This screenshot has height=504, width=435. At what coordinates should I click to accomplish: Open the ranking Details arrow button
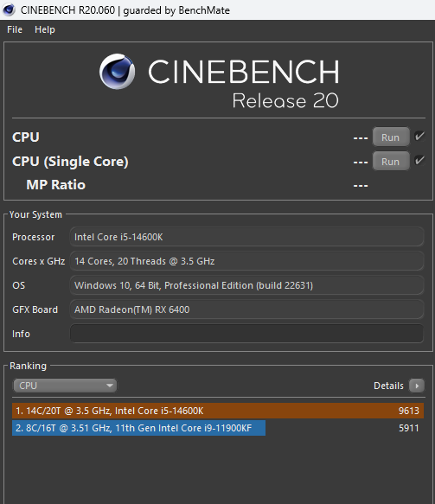coord(417,386)
